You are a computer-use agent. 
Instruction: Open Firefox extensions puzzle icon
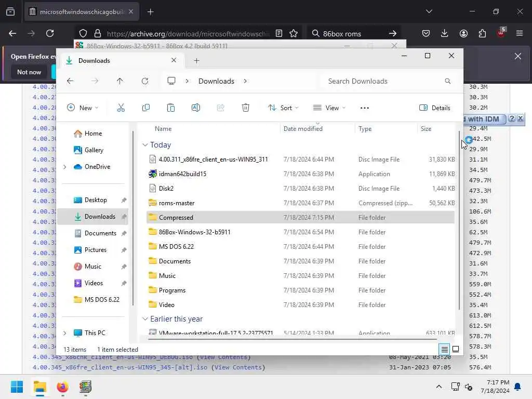tap(482, 33)
